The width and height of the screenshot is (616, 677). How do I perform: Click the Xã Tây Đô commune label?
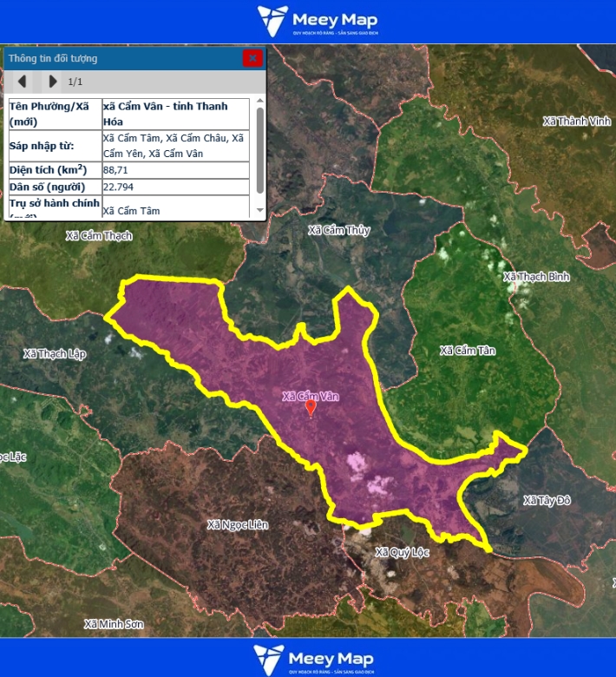coord(547,500)
